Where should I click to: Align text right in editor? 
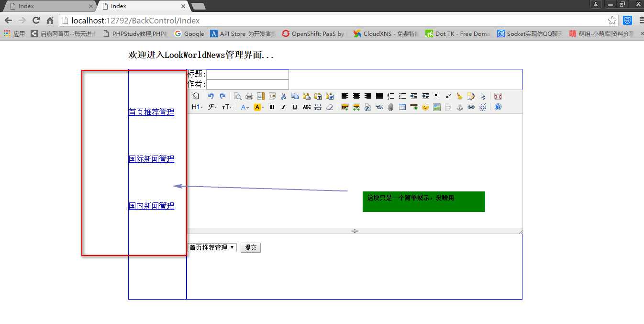point(368,96)
